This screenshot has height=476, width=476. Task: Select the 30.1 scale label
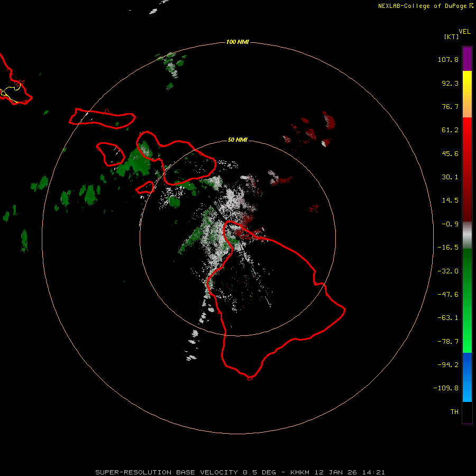coord(450,177)
